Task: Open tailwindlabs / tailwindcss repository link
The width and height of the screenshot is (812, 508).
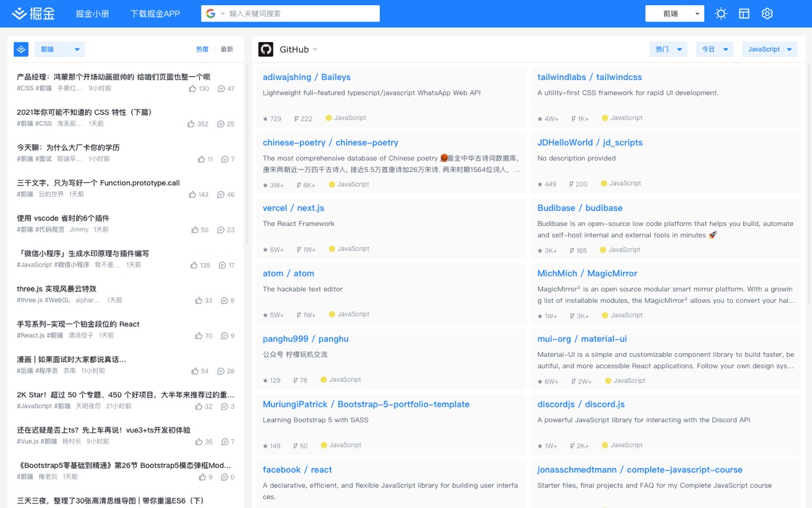Action: (589, 77)
